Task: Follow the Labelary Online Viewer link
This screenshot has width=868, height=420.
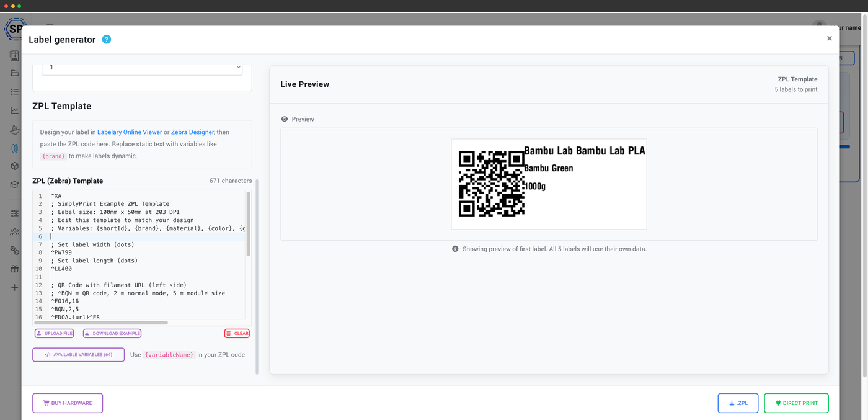Action: coord(130,132)
